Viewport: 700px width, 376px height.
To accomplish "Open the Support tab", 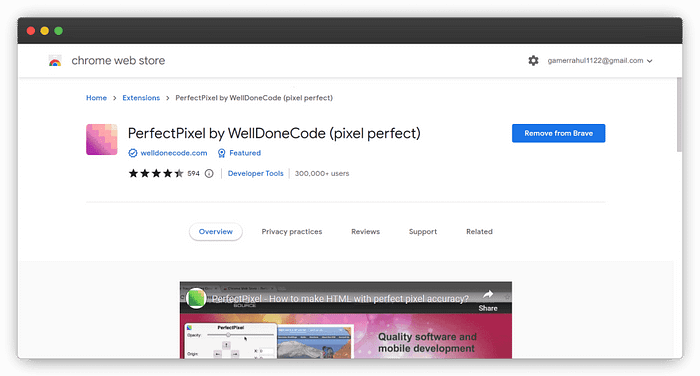I will (423, 231).
